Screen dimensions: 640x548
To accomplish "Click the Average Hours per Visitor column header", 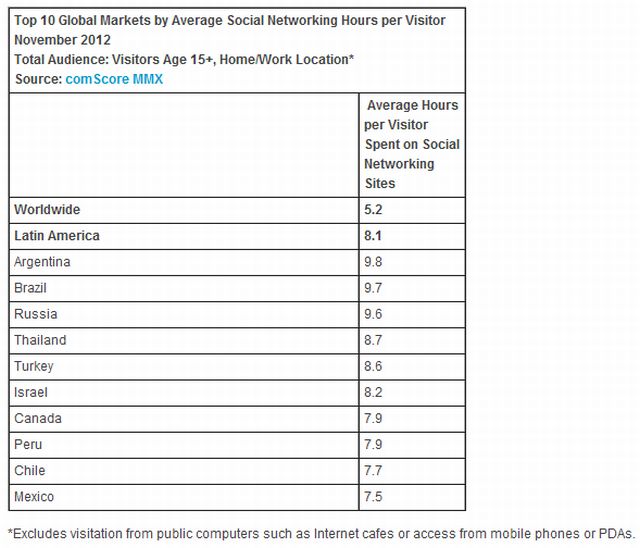I will [412, 144].
